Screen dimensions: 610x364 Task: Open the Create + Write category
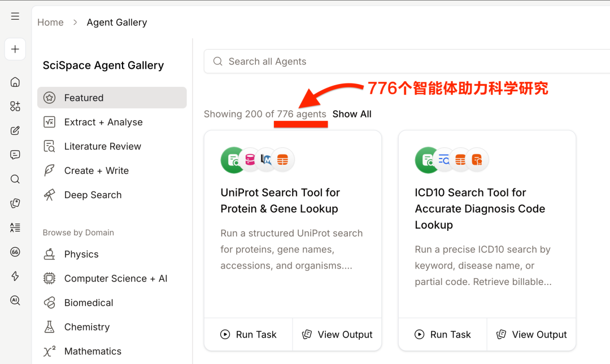(x=96, y=170)
